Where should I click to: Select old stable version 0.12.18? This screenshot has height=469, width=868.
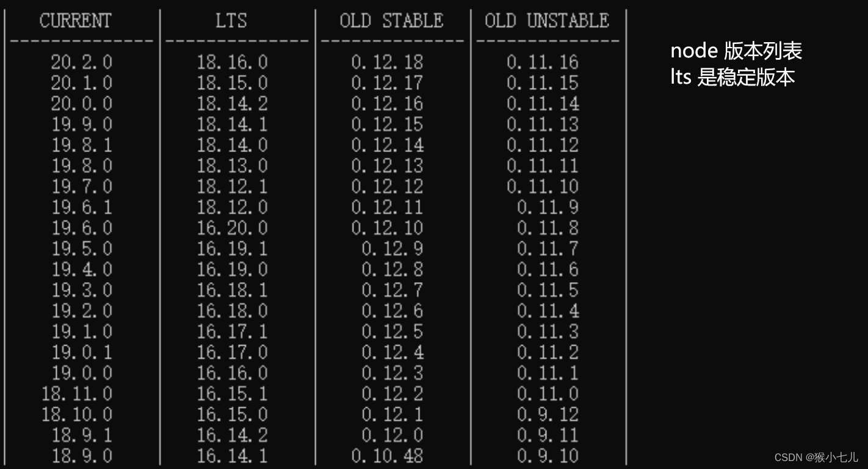click(x=387, y=62)
